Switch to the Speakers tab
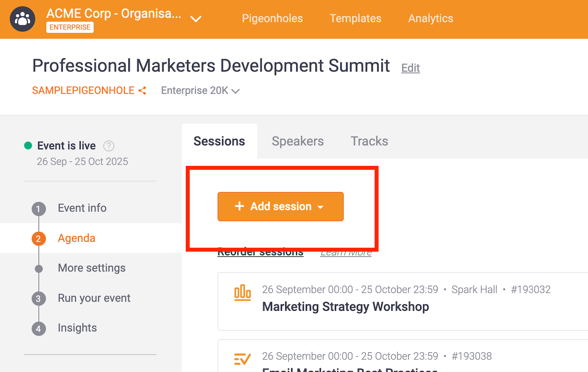The image size is (588, 372). point(298,141)
